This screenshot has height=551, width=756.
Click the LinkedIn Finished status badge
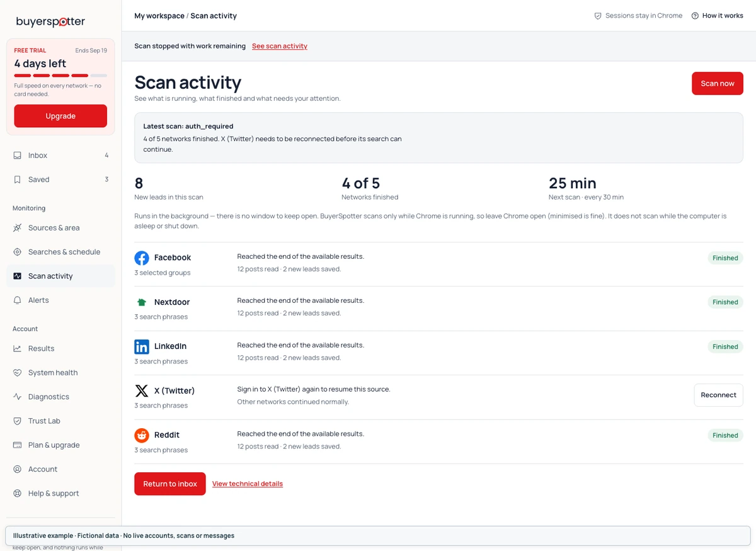point(725,346)
